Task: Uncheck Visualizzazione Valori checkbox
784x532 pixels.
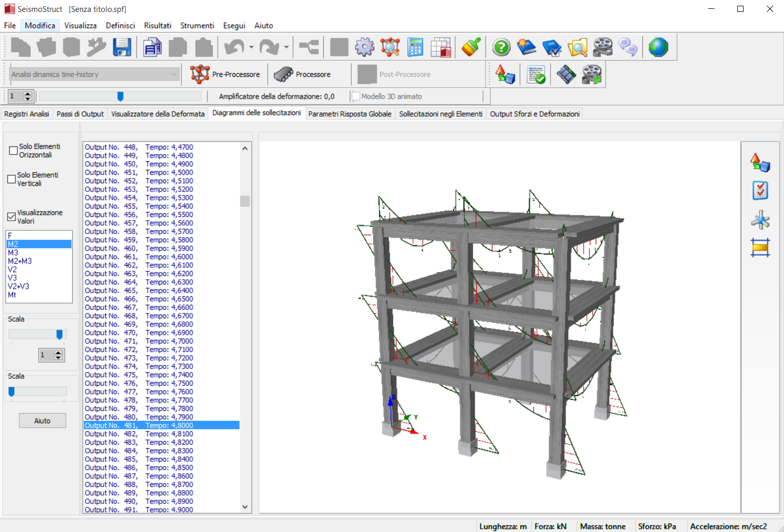Action: pyautogui.click(x=11, y=216)
